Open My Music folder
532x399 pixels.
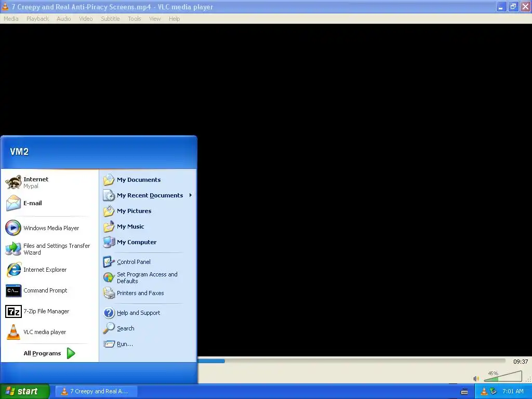click(x=148, y=227)
